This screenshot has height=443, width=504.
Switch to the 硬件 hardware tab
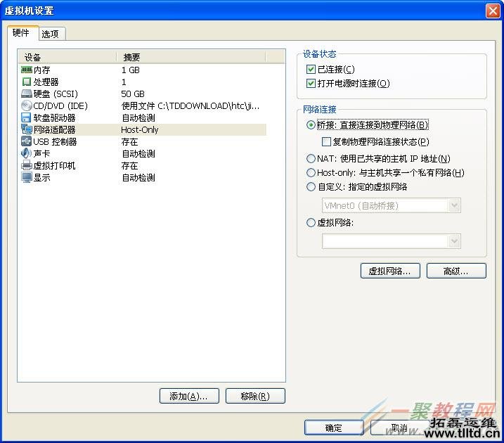click(x=21, y=33)
